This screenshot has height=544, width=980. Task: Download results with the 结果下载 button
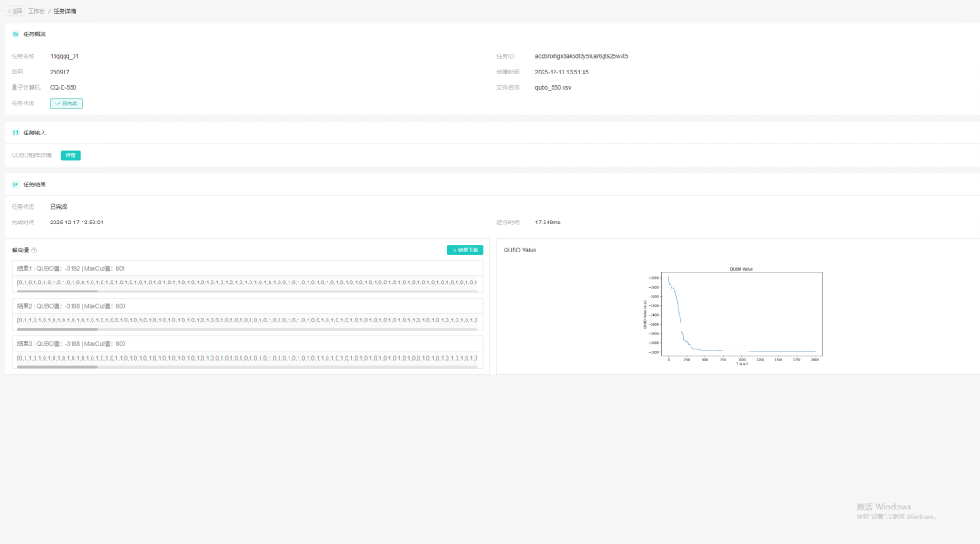click(465, 250)
